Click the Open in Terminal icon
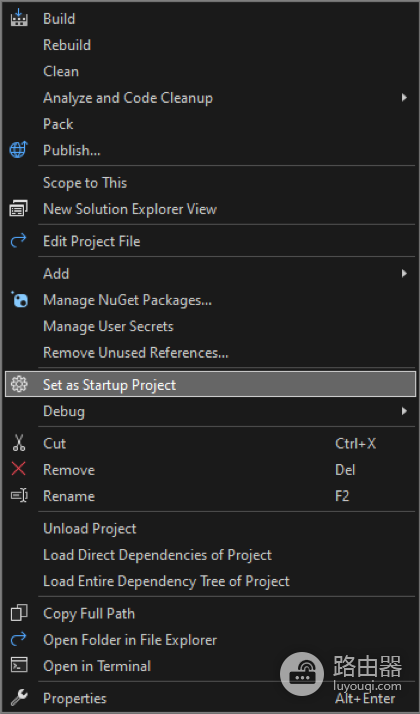This screenshot has width=420, height=714. 19,665
